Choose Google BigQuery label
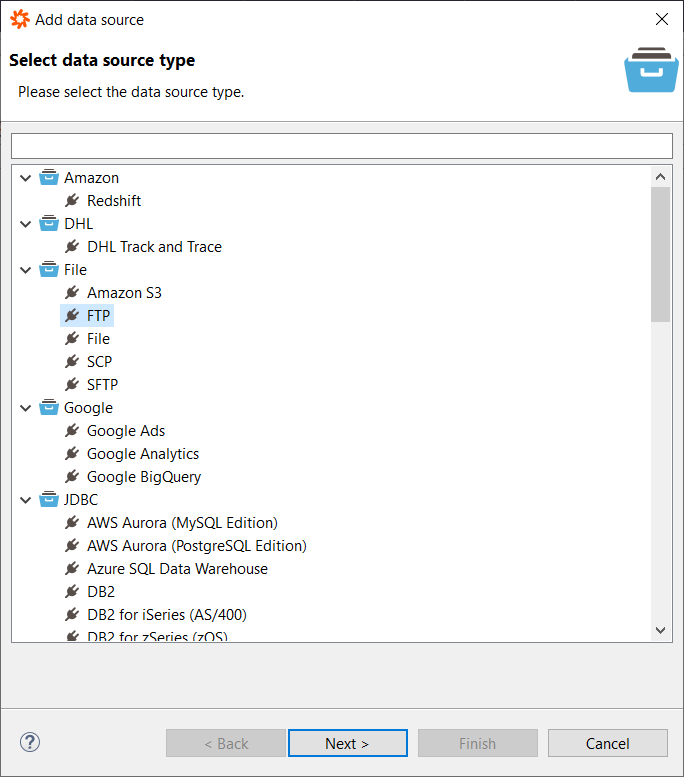The width and height of the screenshot is (684, 777). (144, 477)
